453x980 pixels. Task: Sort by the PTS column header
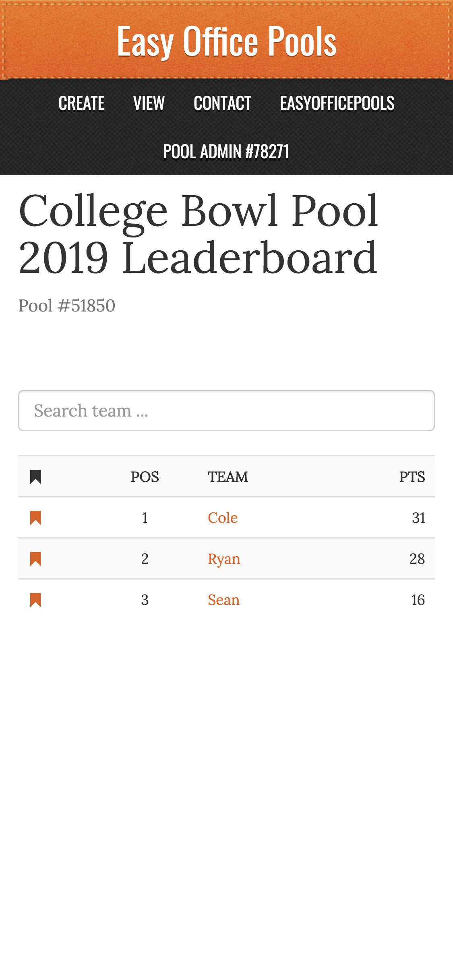412,477
